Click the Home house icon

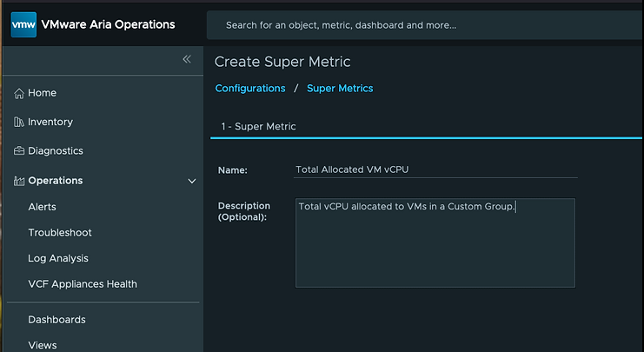point(19,93)
